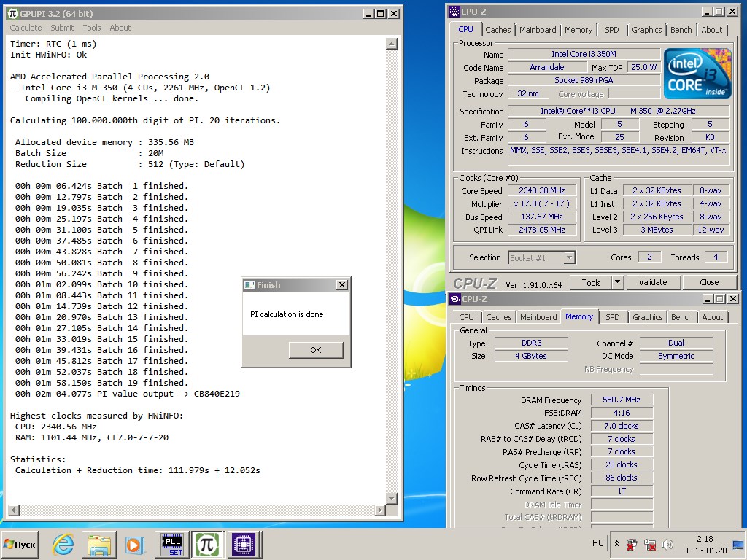
Task: Open Internet Explorer from the taskbar
Action: 63,544
